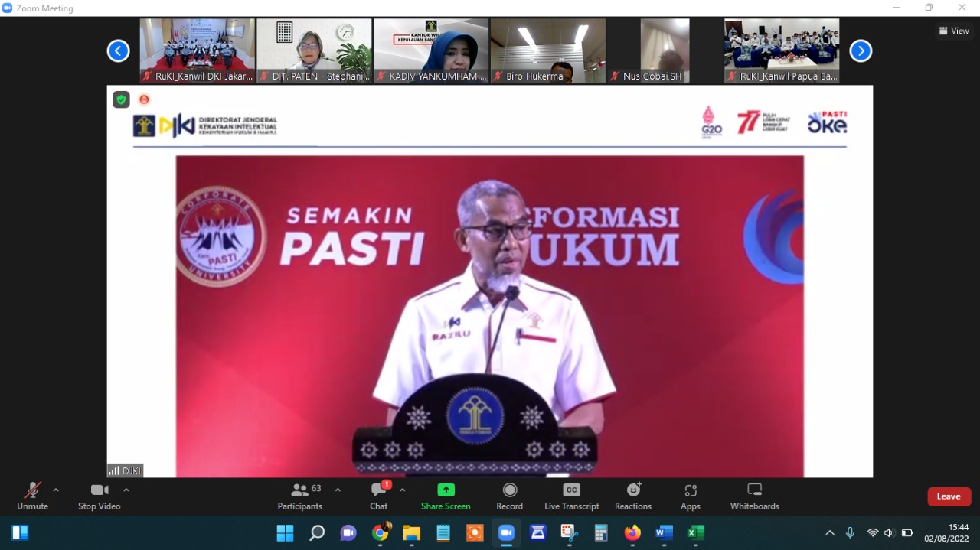Expand the arrow next to Participants
The width and height of the screenshot is (980, 550).
338,490
